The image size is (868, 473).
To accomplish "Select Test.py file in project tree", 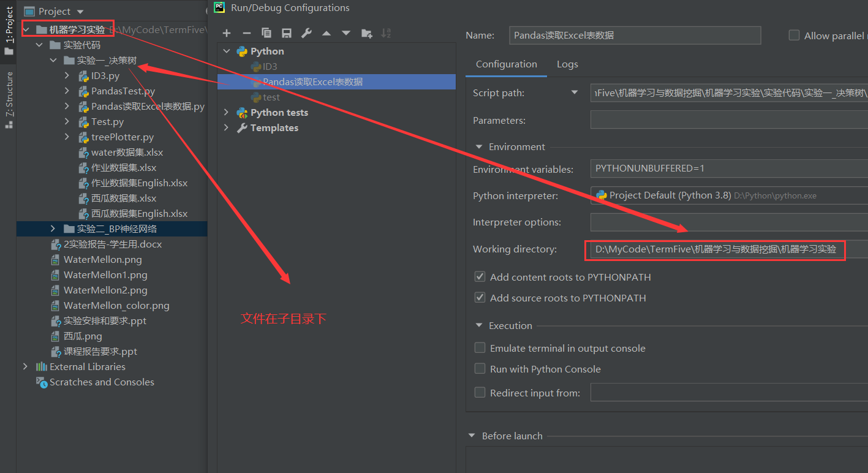I will [x=107, y=122].
